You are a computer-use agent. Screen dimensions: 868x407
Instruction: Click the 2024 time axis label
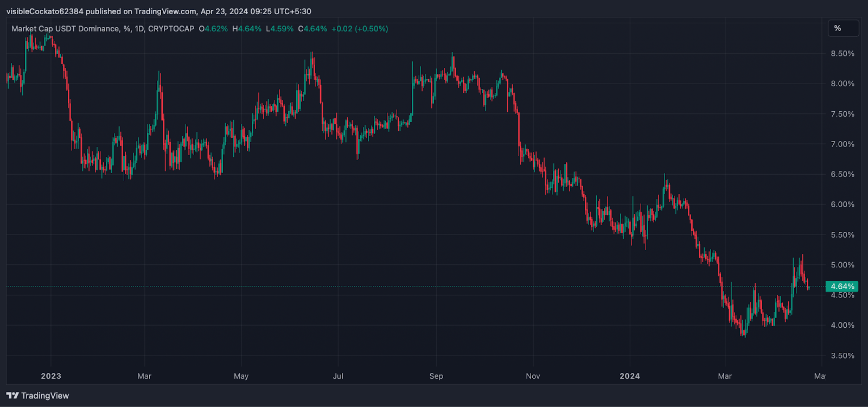pos(630,376)
